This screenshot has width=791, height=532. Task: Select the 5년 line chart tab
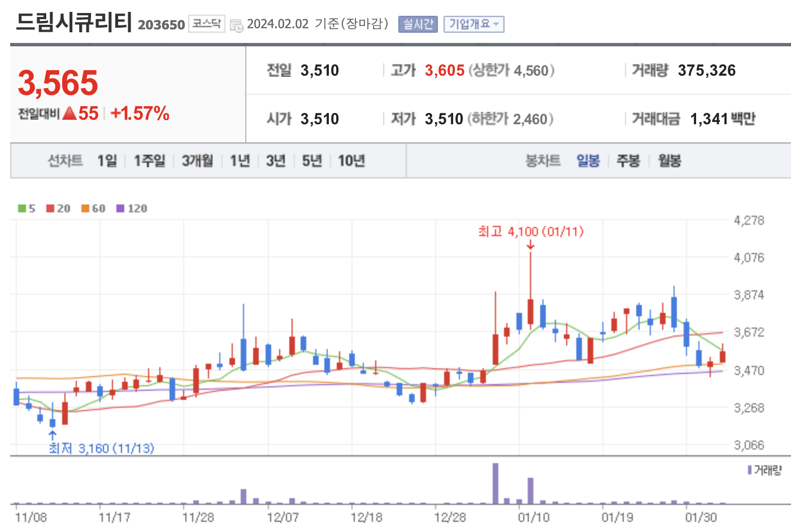tap(312, 161)
